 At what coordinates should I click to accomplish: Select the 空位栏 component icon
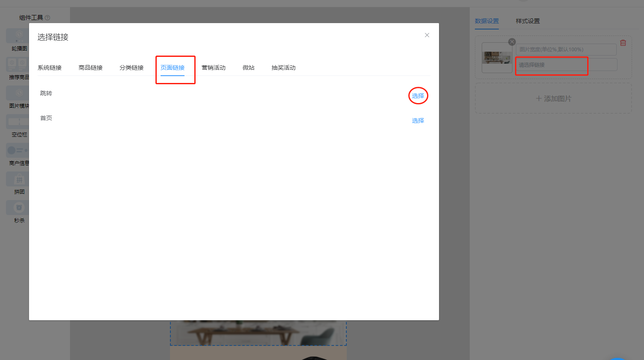[18, 121]
